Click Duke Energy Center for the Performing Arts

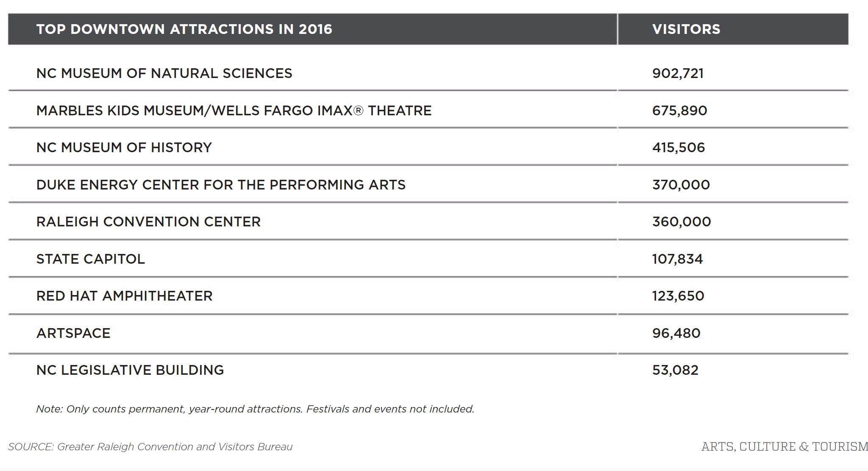click(x=220, y=185)
